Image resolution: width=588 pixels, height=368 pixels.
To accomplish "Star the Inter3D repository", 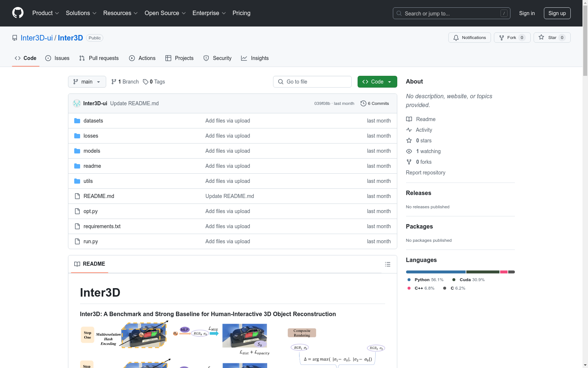I will point(552,38).
